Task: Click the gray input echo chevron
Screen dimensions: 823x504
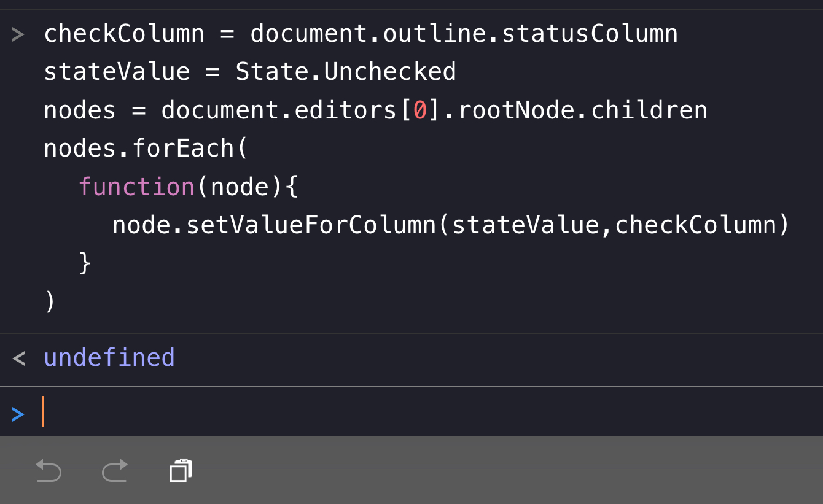Action: click(x=18, y=34)
